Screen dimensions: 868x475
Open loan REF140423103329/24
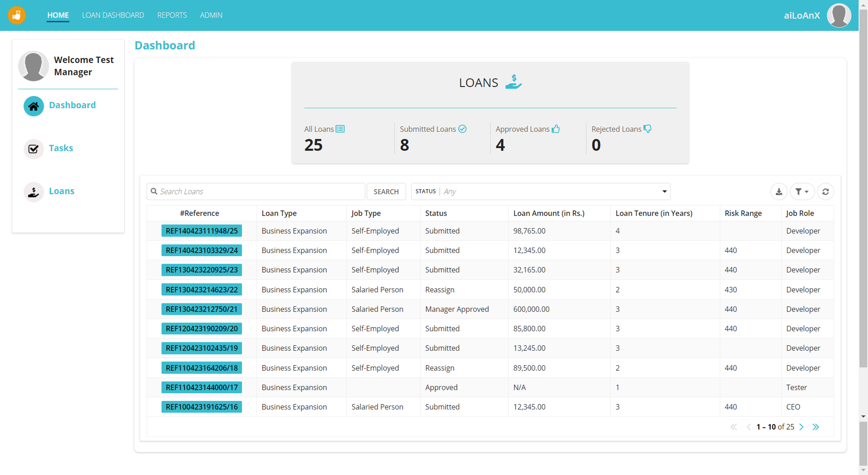[x=201, y=250]
